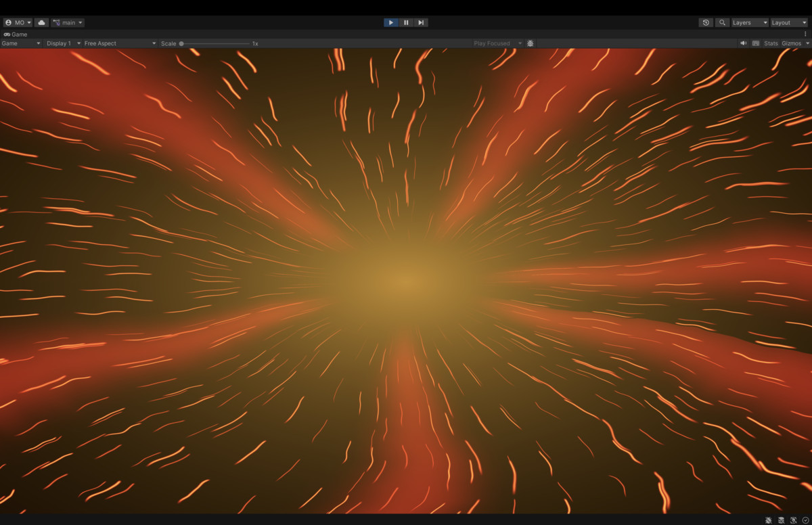Open the MO account dropdown
The image size is (812, 525).
[x=18, y=22]
